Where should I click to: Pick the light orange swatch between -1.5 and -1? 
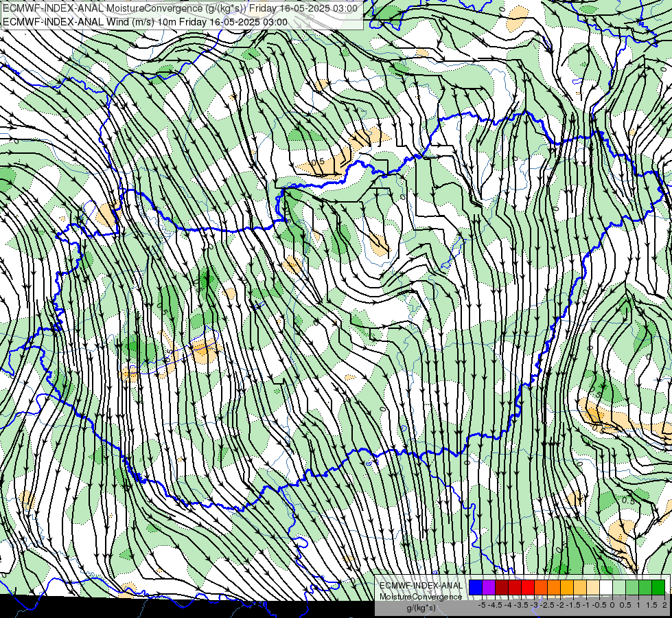580,588
